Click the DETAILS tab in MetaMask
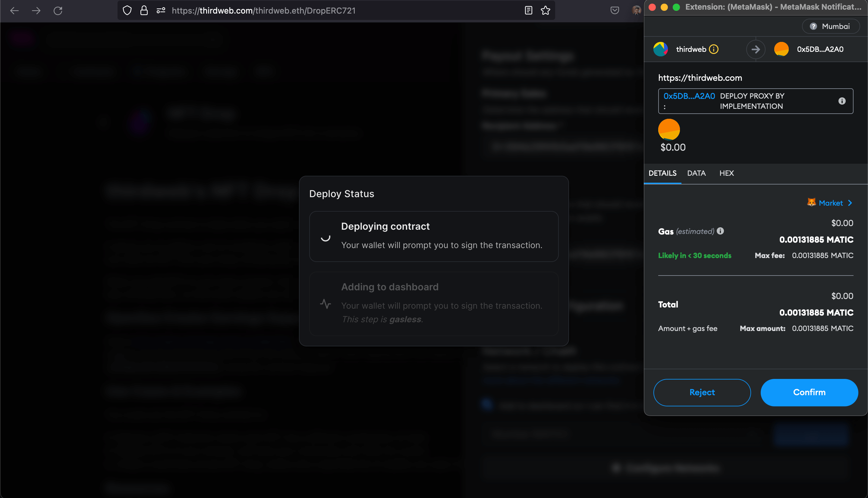The height and width of the screenshot is (498, 868). [x=662, y=173]
